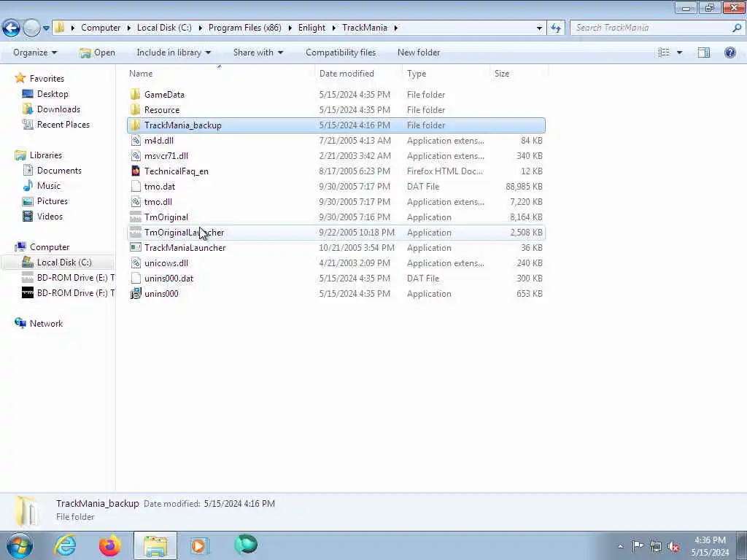The height and width of the screenshot is (560, 747).
Task: Click the muted volume tray icon
Action: (673, 546)
